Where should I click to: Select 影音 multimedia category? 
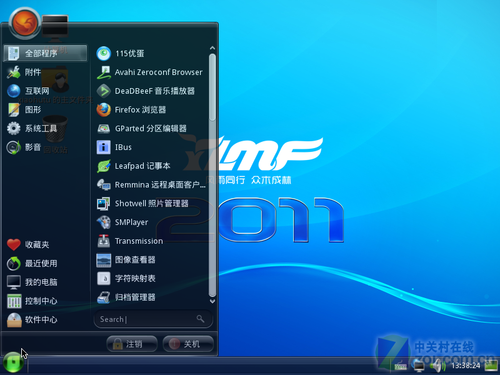pos(23,147)
